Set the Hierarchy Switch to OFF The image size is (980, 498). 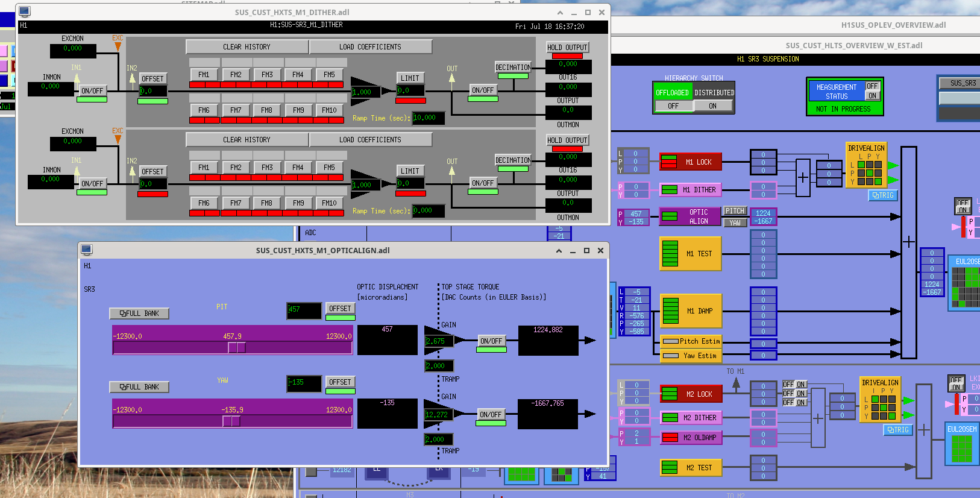[673, 106]
